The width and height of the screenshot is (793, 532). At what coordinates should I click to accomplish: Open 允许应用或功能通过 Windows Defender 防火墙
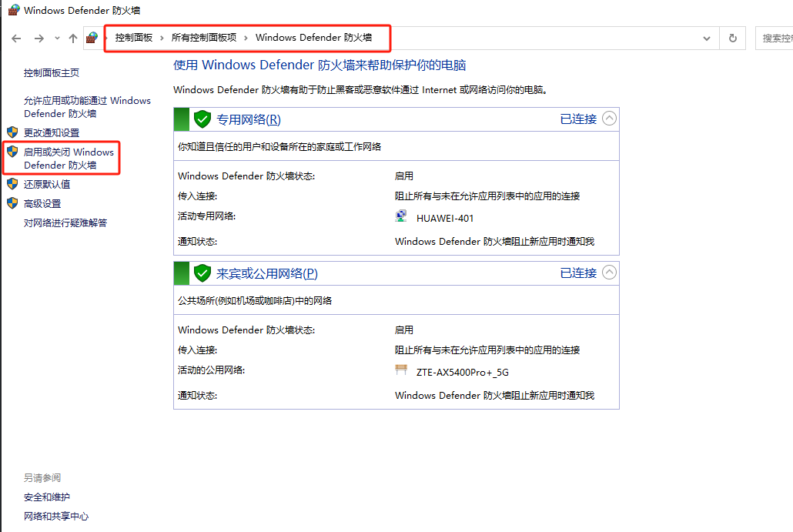point(87,107)
